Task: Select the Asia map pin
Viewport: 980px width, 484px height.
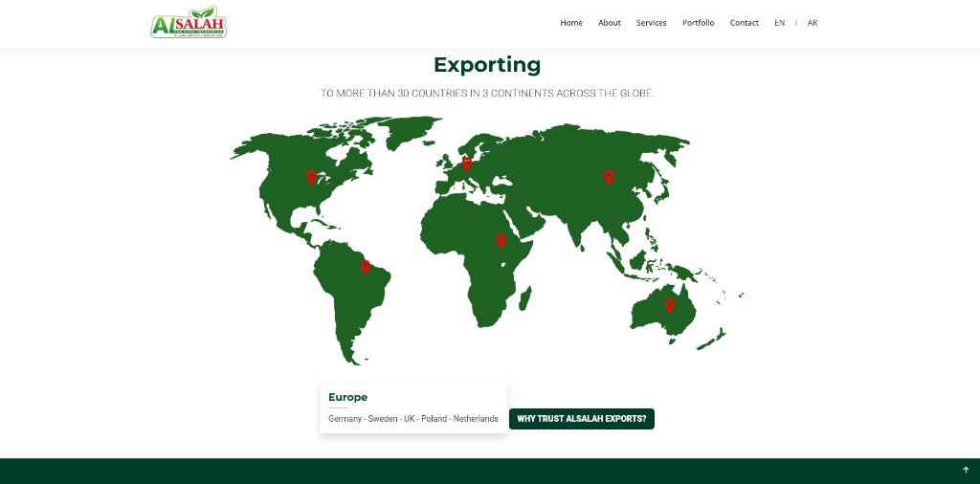Action: 609,177
